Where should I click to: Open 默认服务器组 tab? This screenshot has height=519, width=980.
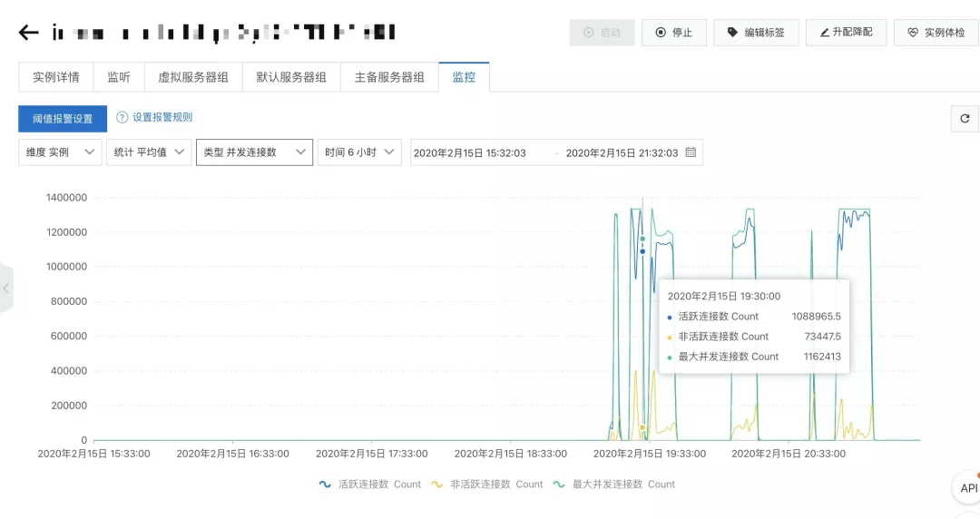coord(291,77)
